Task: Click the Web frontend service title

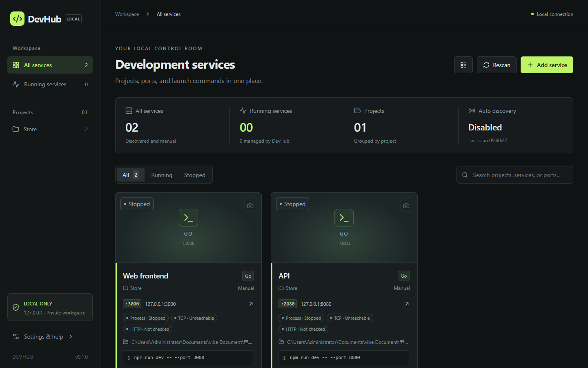Action: click(145, 276)
